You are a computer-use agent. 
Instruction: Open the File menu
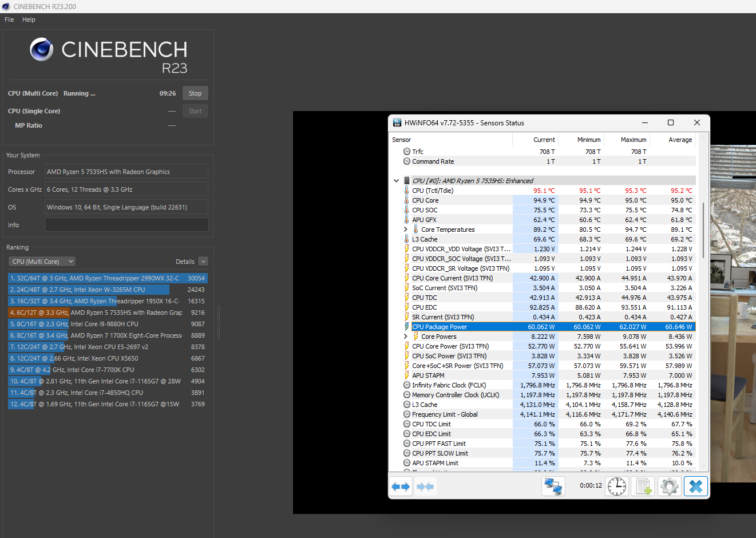[9, 19]
